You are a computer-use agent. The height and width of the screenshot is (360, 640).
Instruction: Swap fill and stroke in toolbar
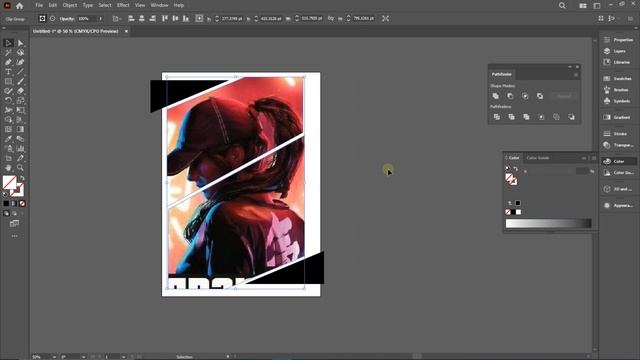point(22,178)
